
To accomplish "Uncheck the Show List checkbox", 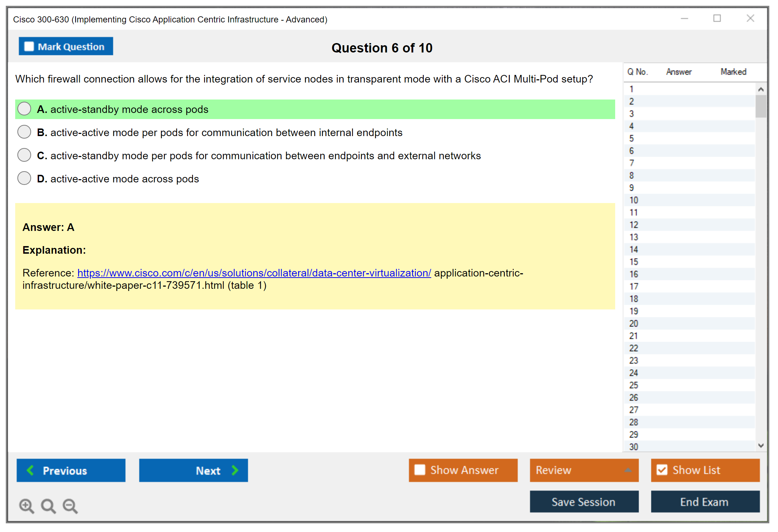I will pyautogui.click(x=662, y=470).
